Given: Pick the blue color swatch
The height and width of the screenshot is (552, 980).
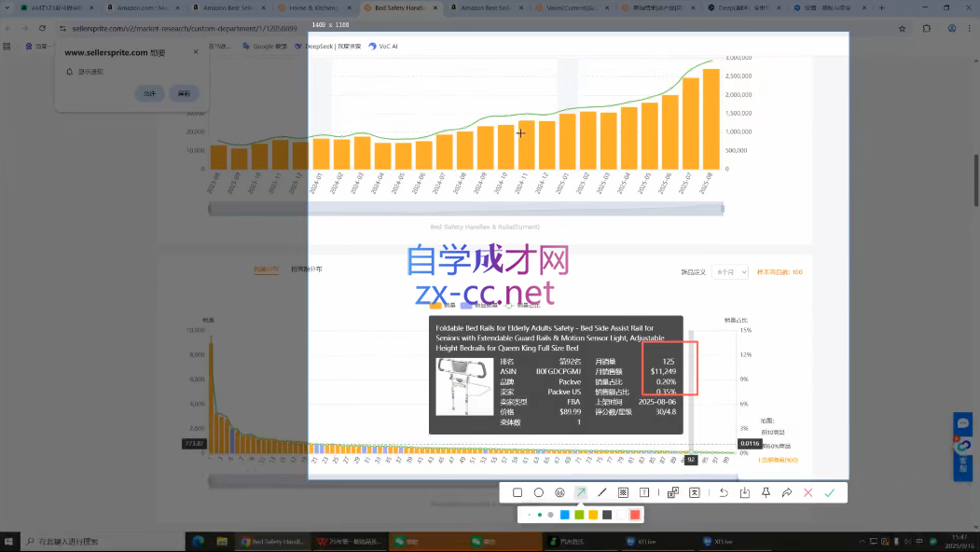Looking at the screenshot, I should (565, 515).
